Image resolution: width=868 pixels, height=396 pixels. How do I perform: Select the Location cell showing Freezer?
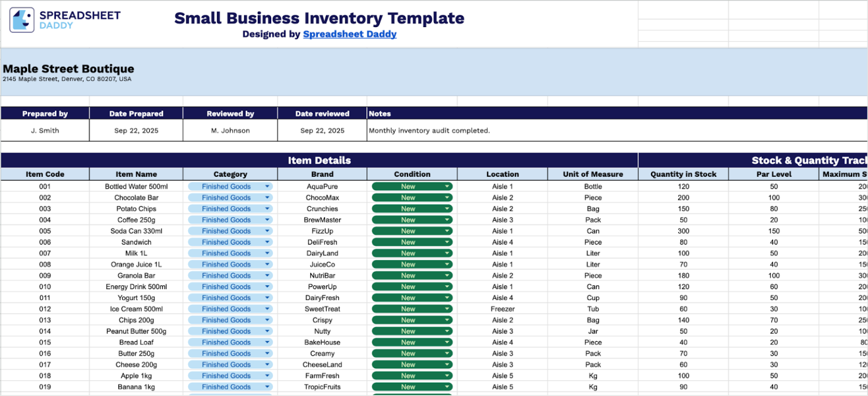502,308
